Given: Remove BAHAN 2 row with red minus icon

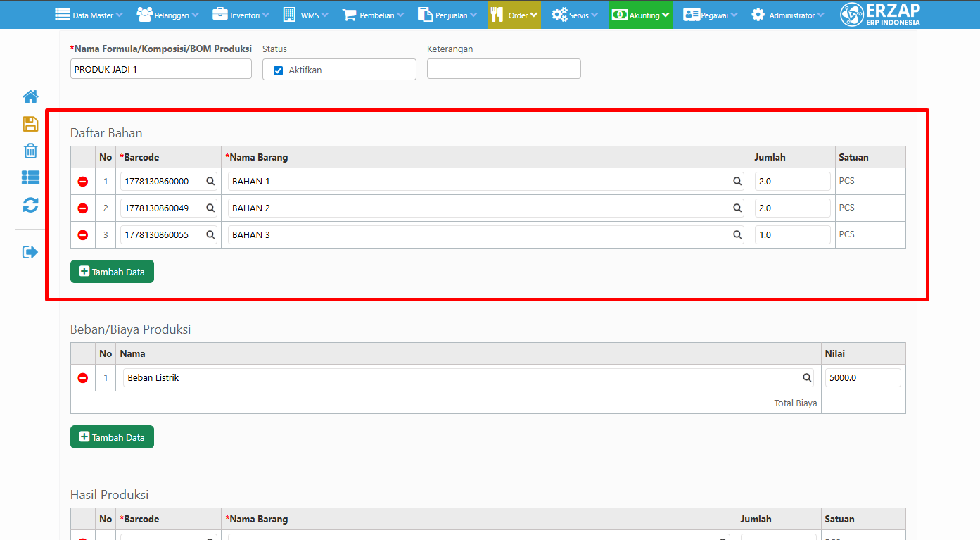Looking at the screenshot, I should pos(83,208).
